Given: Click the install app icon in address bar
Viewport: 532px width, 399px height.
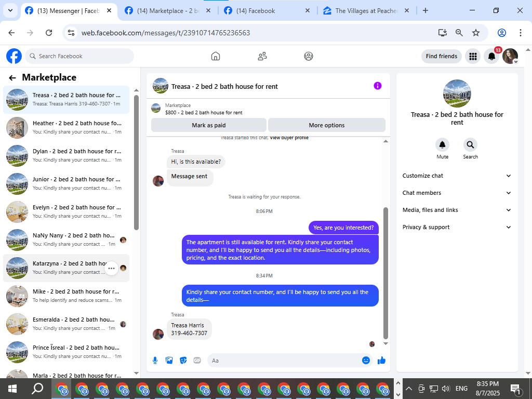Looking at the screenshot, I should click(x=443, y=33).
